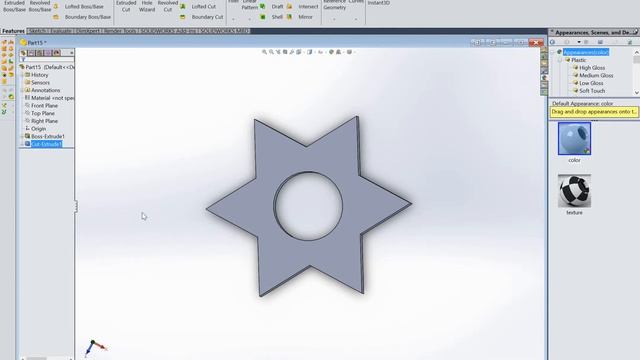Viewport: 640px width, 360px height.
Task: Click the Zoom to Fit view icon
Action: (264, 52)
